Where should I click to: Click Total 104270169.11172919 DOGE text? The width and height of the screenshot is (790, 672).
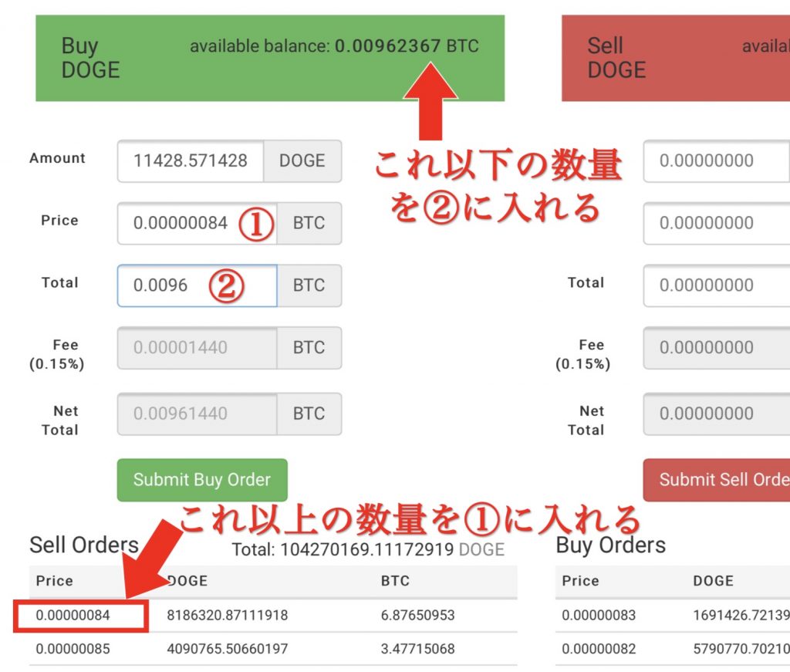pyautogui.click(x=368, y=549)
